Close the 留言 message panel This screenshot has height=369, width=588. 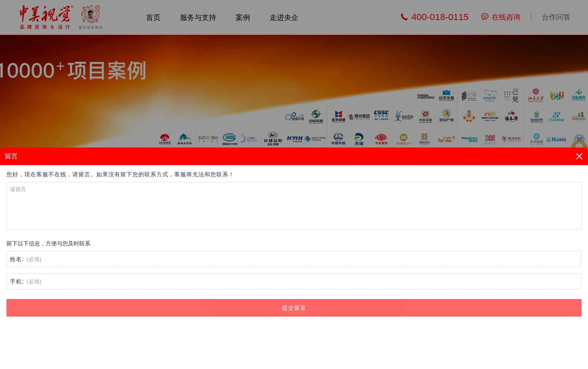[x=579, y=156]
